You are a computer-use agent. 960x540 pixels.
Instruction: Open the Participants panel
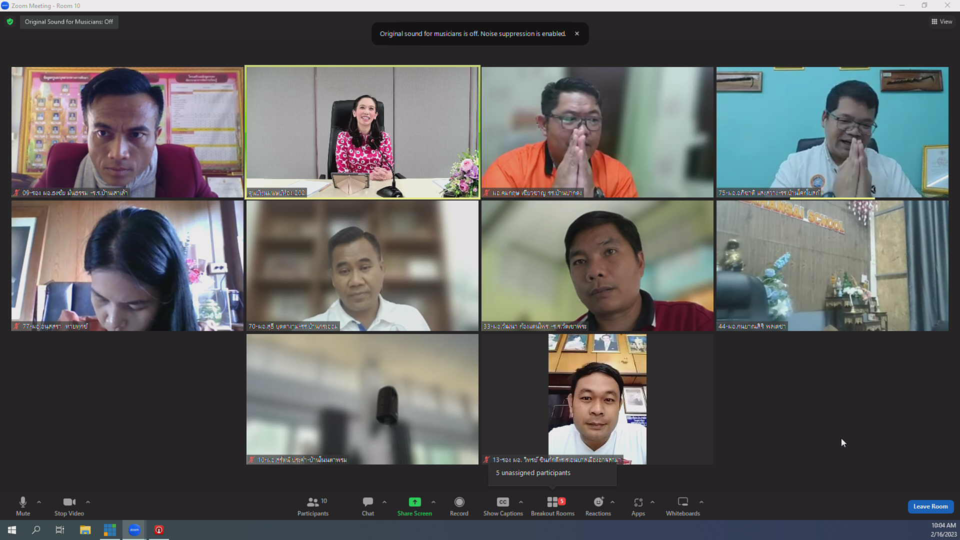[312, 505]
